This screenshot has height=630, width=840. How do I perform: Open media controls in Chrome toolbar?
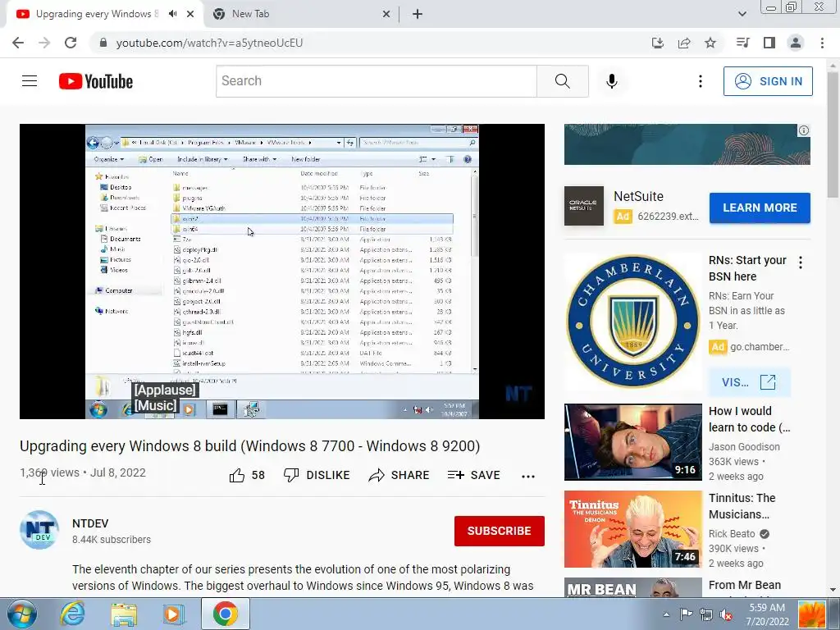[x=742, y=43]
